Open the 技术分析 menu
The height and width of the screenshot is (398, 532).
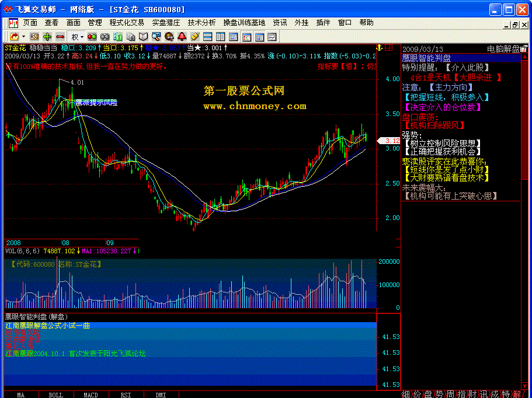tap(201, 23)
